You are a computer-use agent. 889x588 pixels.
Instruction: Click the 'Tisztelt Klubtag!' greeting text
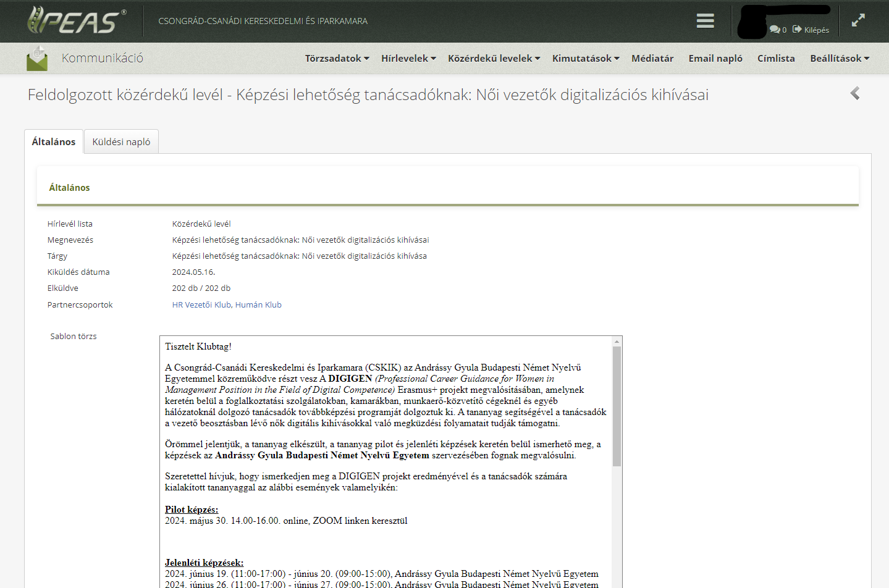pos(198,346)
